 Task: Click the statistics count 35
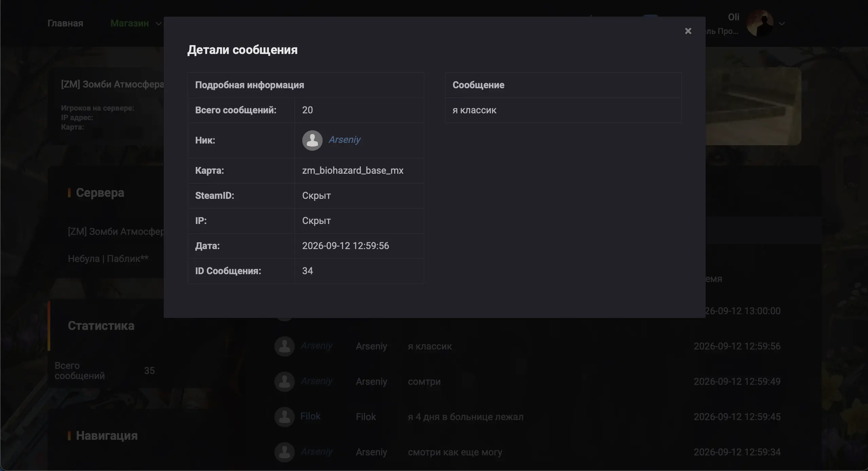(x=149, y=371)
